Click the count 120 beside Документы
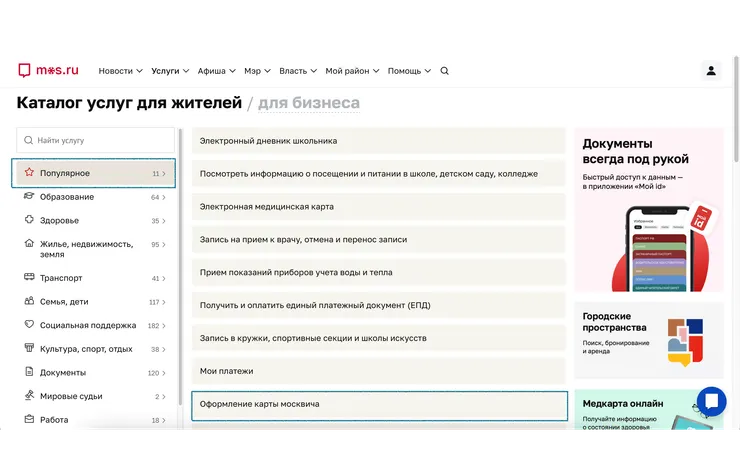The image size is (740, 463). [153, 373]
